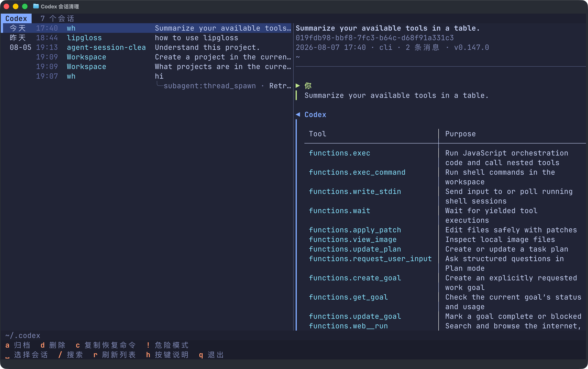
Task: Click the 删除 delete shortcut hint
Action: pyautogui.click(x=53, y=345)
